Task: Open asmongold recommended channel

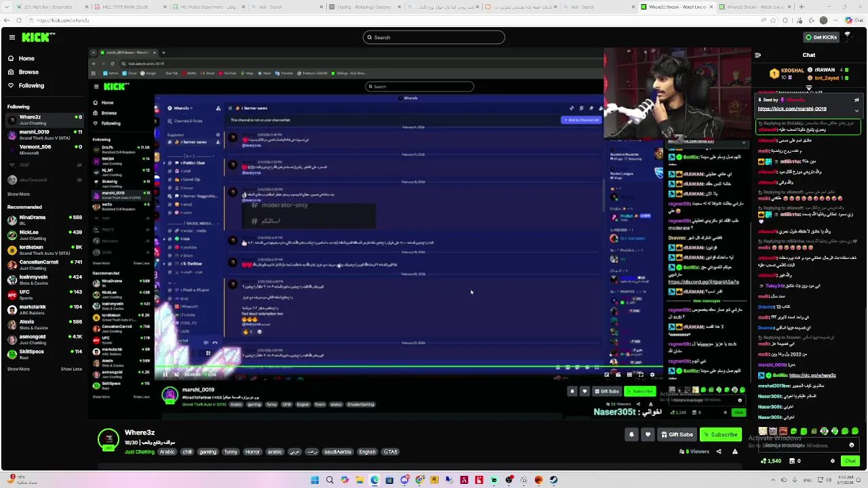Action: click(44, 340)
